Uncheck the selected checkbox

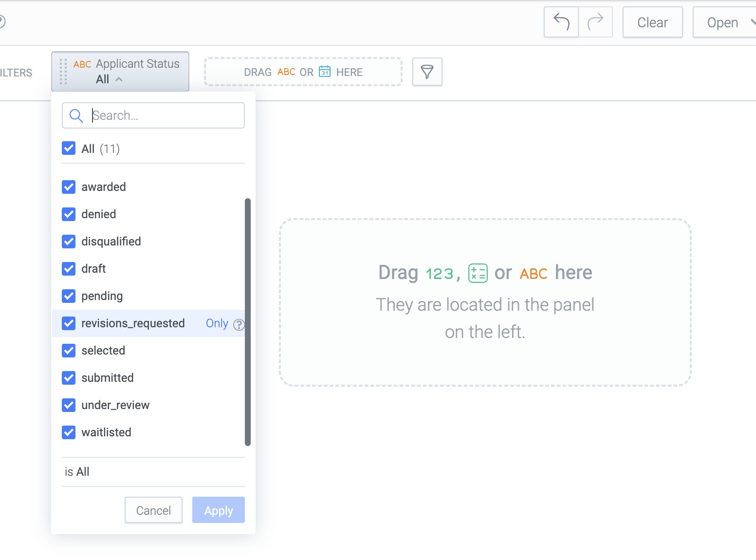coord(69,351)
